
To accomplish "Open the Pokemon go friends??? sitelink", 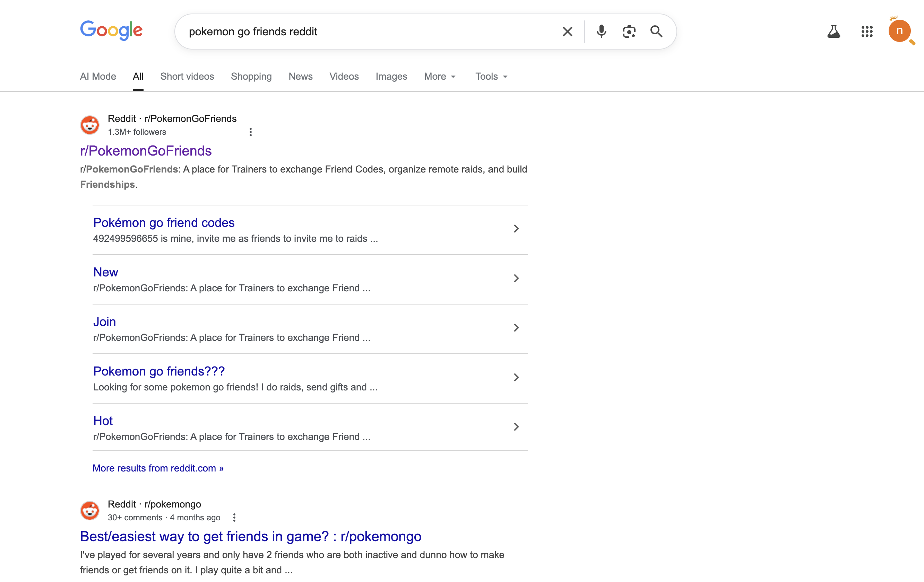I will (159, 371).
